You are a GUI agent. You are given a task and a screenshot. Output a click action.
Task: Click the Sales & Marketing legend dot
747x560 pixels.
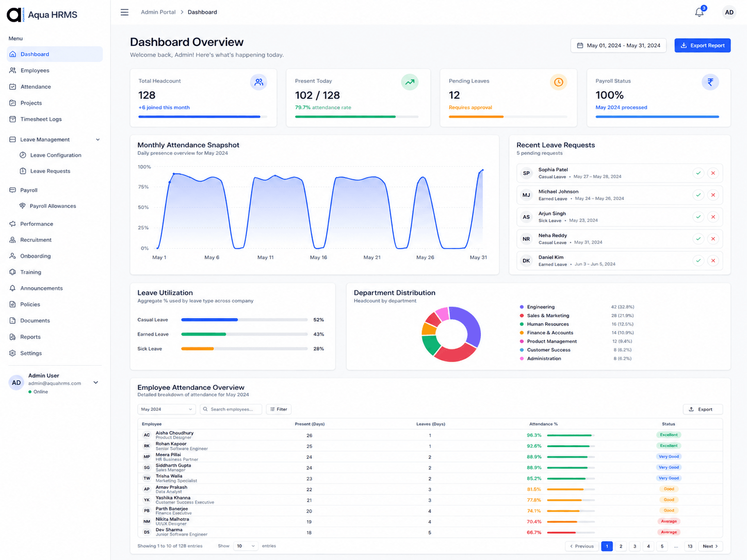pos(522,316)
